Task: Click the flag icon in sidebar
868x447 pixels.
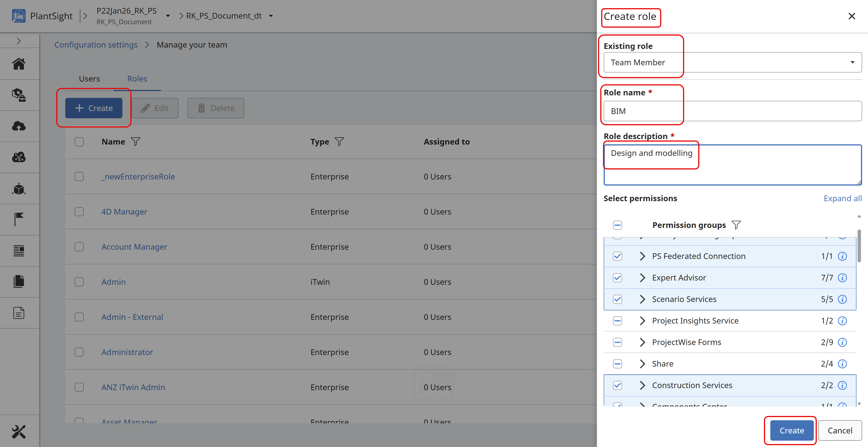Action: tap(19, 219)
